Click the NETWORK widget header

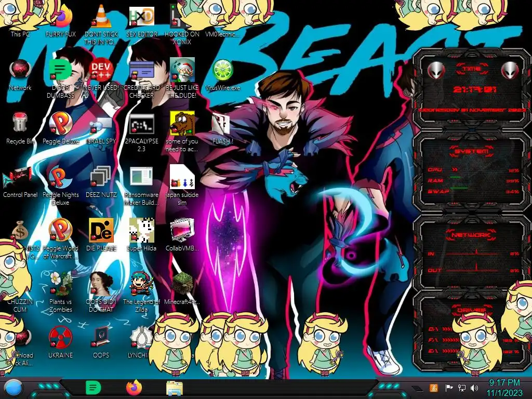pos(472,235)
